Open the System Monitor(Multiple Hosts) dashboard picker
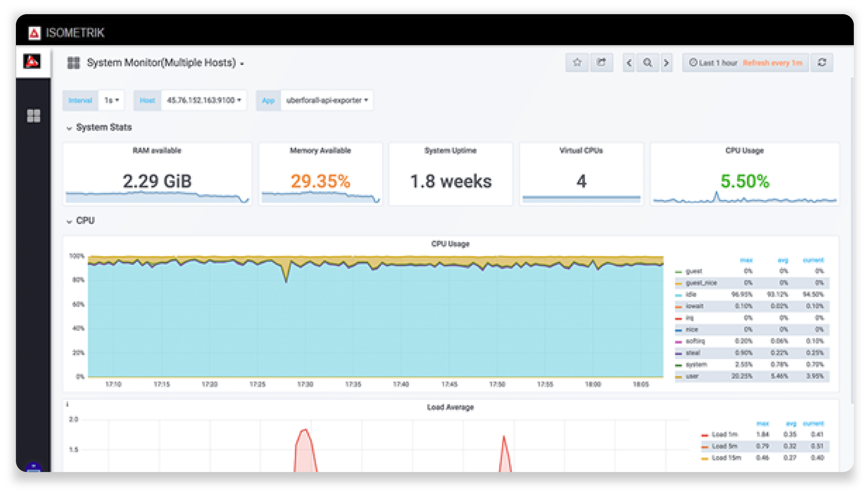Screen dimensions: 868x495 click(x=165, y=63)
